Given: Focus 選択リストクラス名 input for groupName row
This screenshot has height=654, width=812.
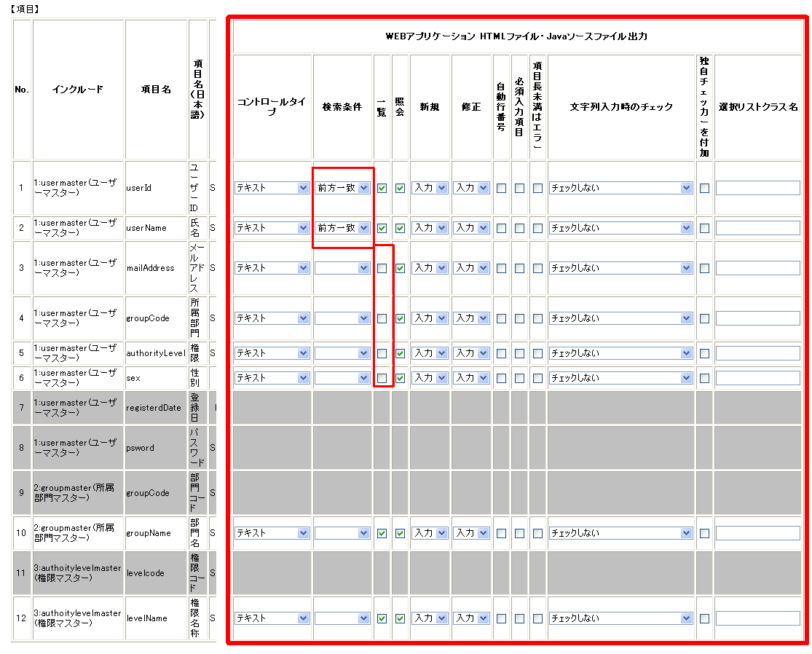Looking at the screenshot, I should [757, 533].
